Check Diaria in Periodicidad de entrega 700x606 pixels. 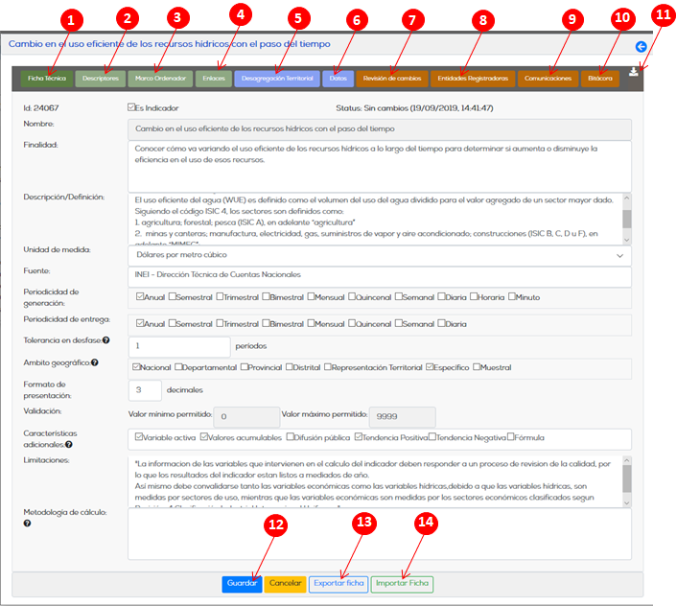pos(441,323)
